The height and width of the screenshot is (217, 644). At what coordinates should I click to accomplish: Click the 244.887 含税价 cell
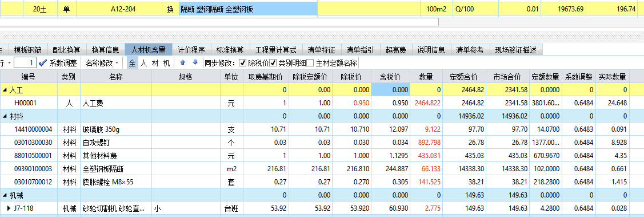(x=391, y=169)
